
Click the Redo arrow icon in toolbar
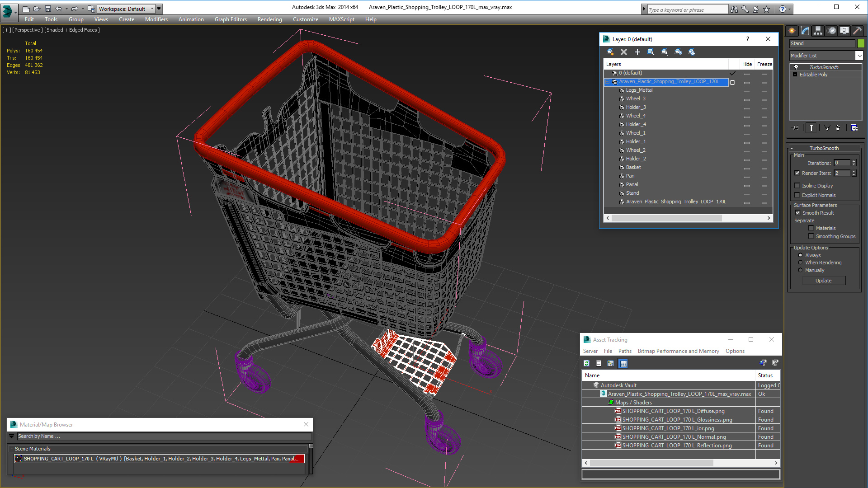click(x=75, y=8)
